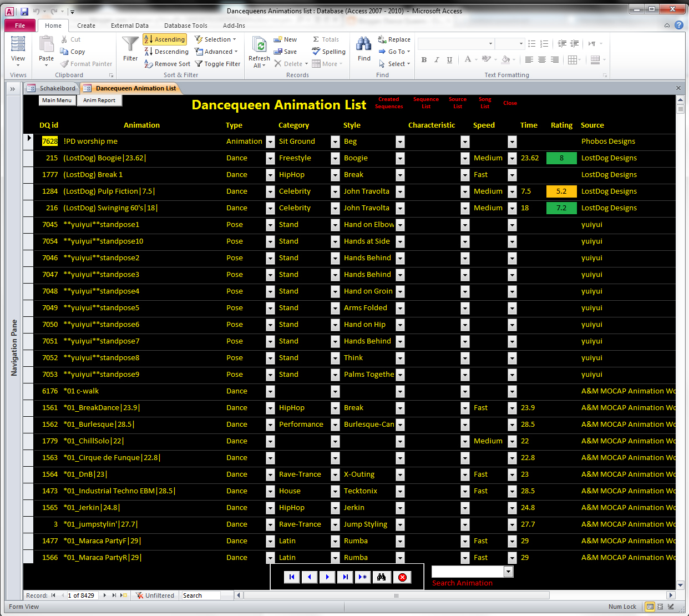Click Copy in Clipboard group
The height and width of the screenshot is (616, 689).
point(73,52)
